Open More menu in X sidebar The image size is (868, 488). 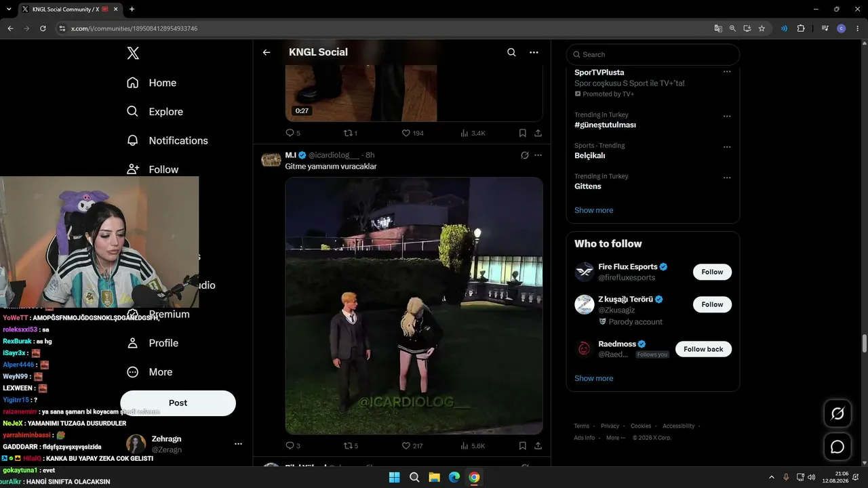tap(150, 372)
